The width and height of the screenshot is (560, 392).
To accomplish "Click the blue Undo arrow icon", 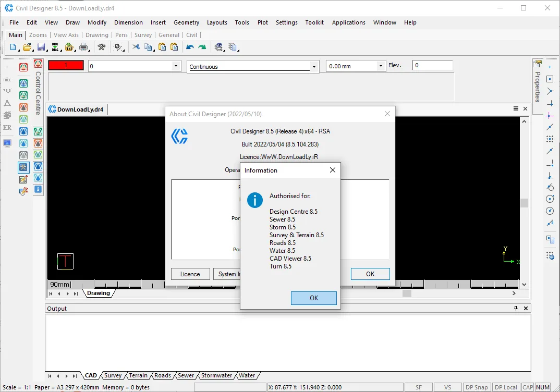I will 190,47.
